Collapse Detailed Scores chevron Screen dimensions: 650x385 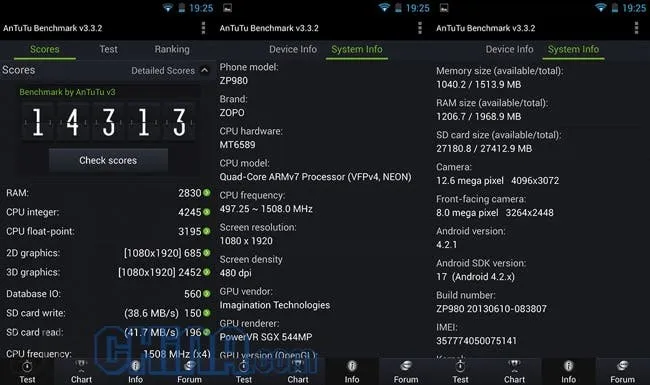click(x=205, y=70)
